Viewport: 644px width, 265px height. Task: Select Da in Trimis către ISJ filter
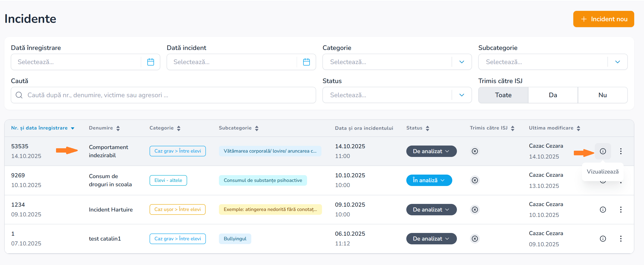point(553,95)
